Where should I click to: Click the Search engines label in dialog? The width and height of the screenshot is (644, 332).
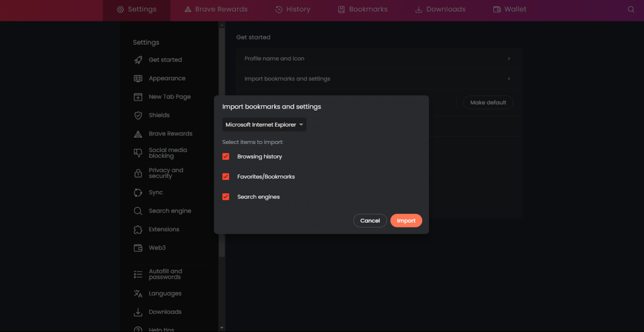(x=258, y=197)
